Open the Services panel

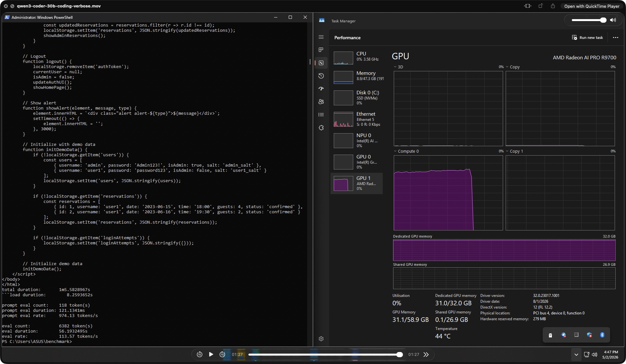321,128
